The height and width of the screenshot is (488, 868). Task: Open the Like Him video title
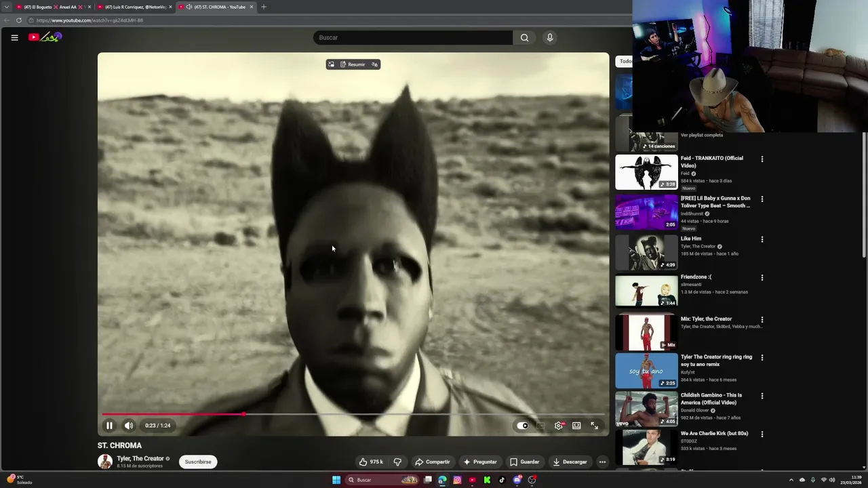(691, 239)
